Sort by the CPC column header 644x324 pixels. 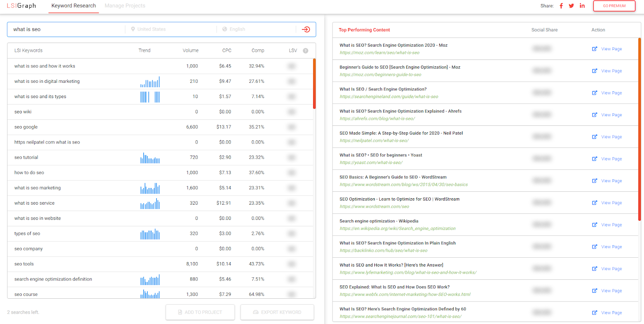point(227,51)
